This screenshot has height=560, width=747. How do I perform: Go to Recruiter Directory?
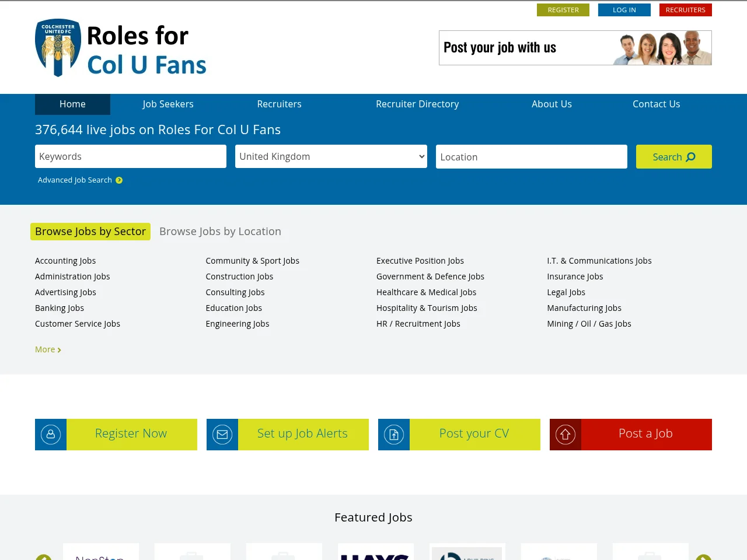tap(417, 104)
